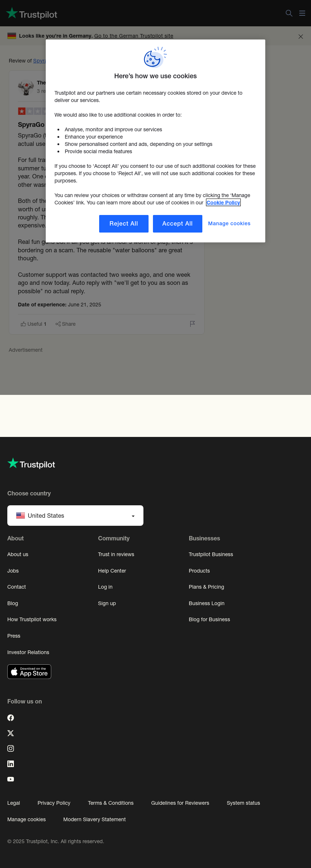Click the reviewer's avatar thumbnail
311x868 pixels.
[x=26, y=87]
